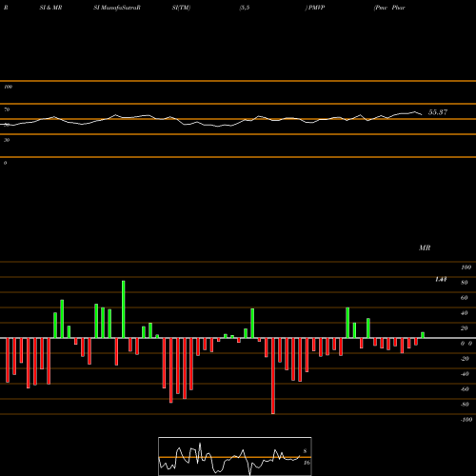
Task: Click the 80 label on MR axis
Action: click(x=465, y=283)
